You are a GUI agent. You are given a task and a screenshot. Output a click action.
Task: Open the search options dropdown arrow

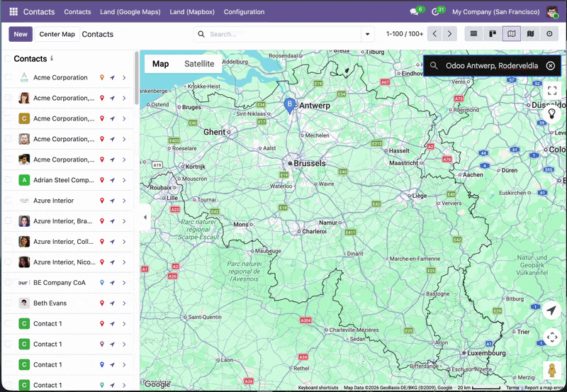tap(367, 34)
